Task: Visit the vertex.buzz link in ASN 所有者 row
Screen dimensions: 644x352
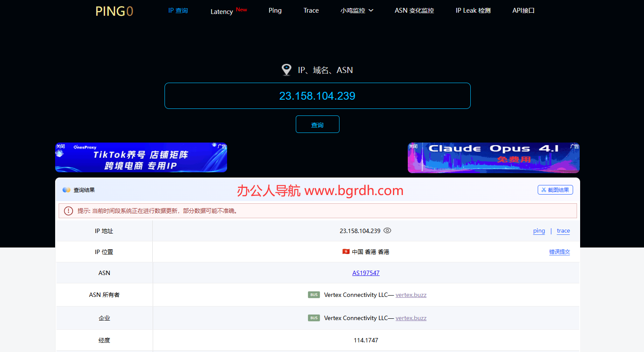Action: 411,295
